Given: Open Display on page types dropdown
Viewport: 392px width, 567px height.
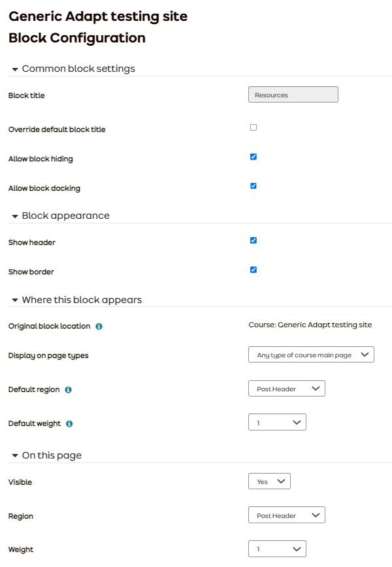Looking at the screenshot, I should [x=311, y=355].
